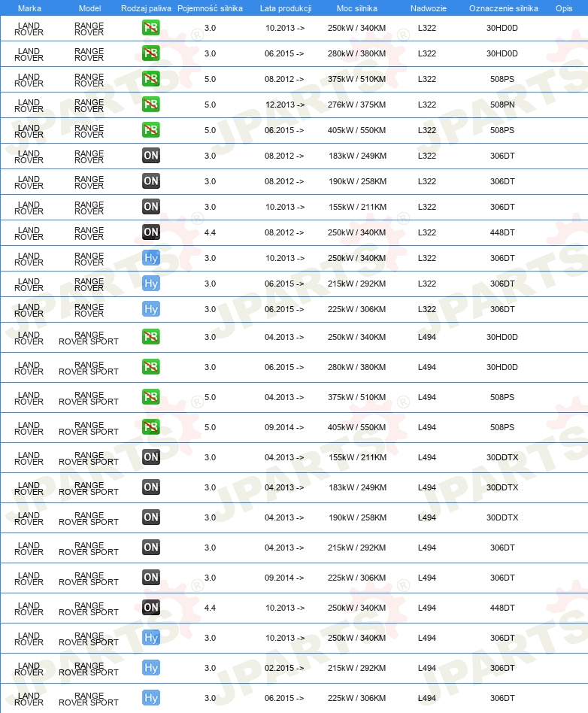This screenshot has width=588, height=713.
Task: Select 448DT engine code in L494 row
Action: tap(502, 608)
